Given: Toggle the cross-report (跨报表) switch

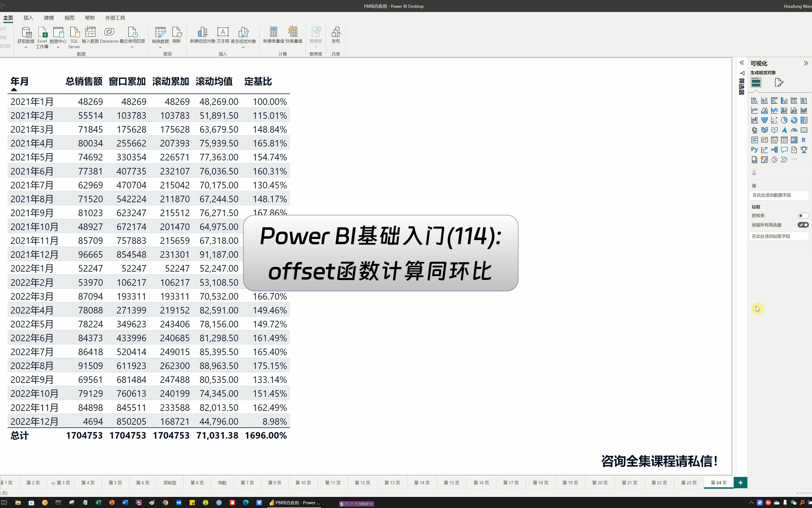Looking at the screenshot, I should 803,216.
